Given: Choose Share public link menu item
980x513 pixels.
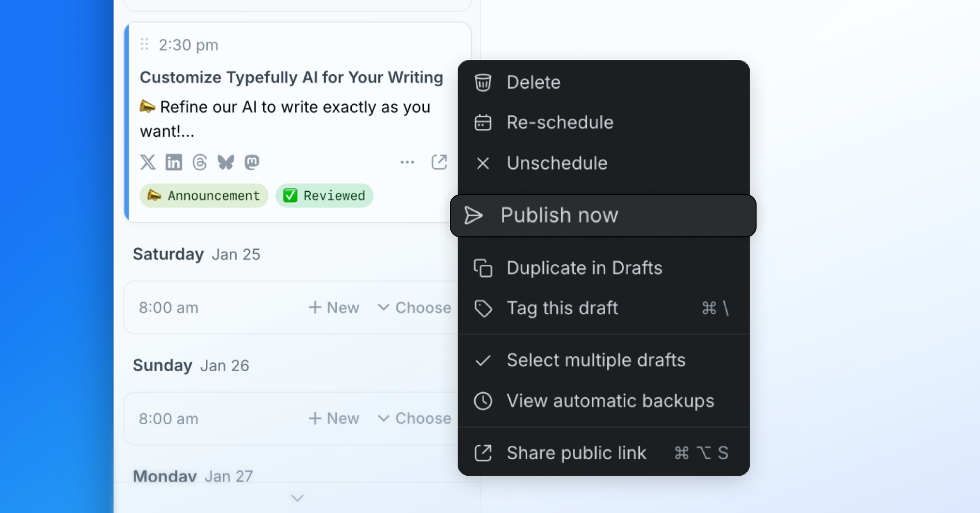Looking at the screenshot, I should click(604, 453).
